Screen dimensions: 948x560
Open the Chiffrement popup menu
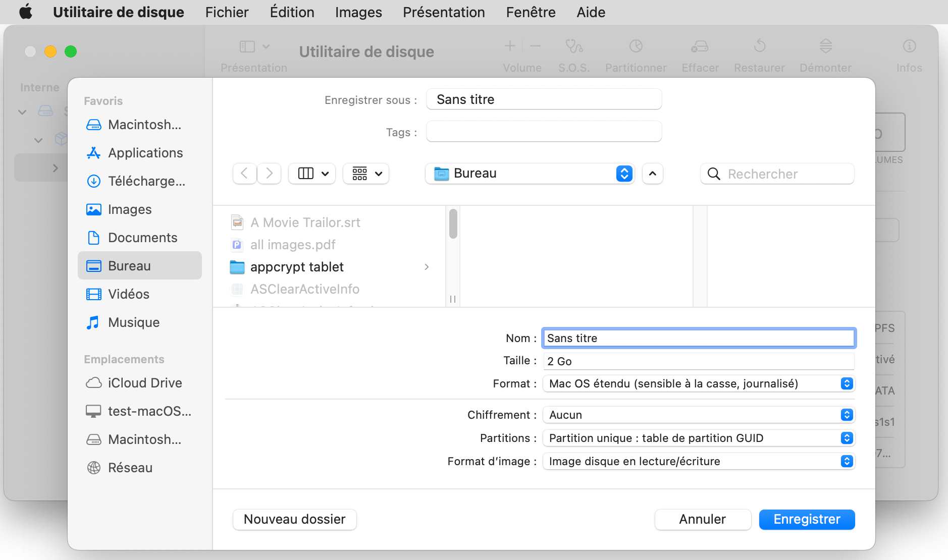coord(699,415)
